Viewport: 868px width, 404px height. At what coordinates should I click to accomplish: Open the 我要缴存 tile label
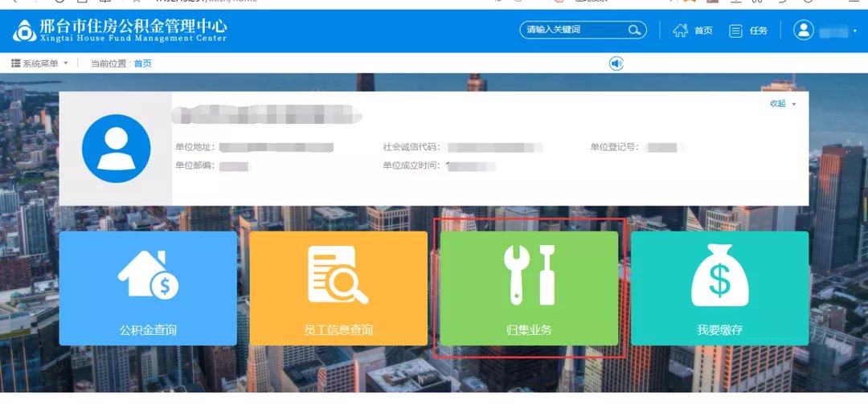[719, 330]
